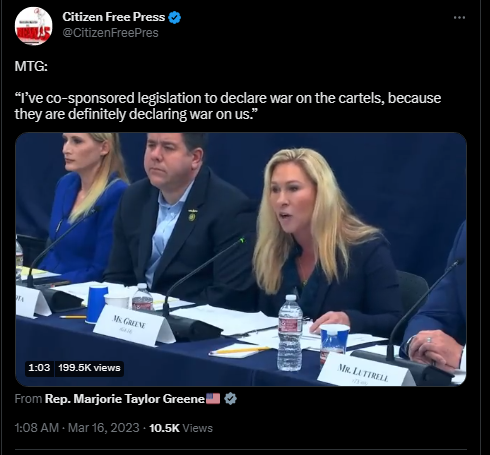Open Rep. Marjorie Taylor Greene source link
Image resolution: width=490 pixels, height=455 pixels.
[125, 399]
